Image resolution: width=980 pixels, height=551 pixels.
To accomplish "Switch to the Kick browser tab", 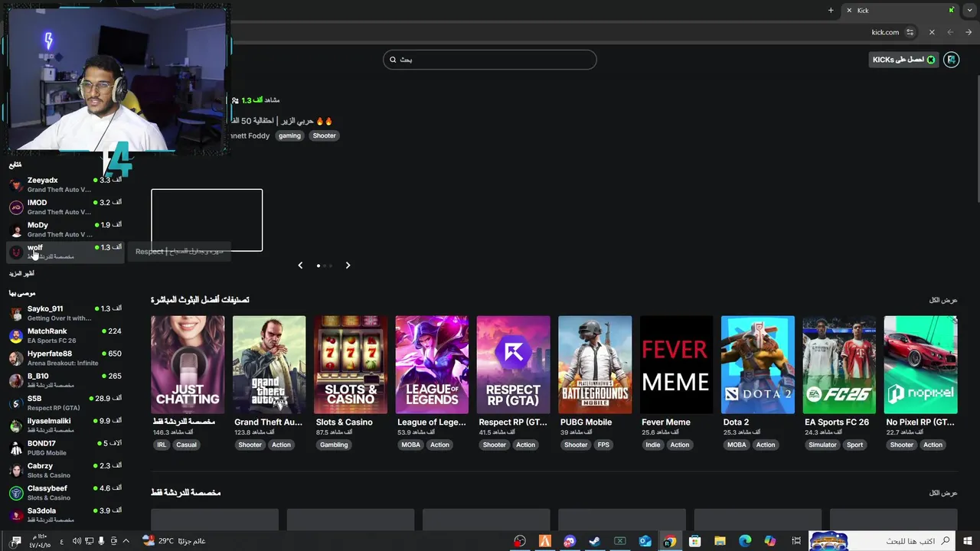I will (x=900, y=10).
